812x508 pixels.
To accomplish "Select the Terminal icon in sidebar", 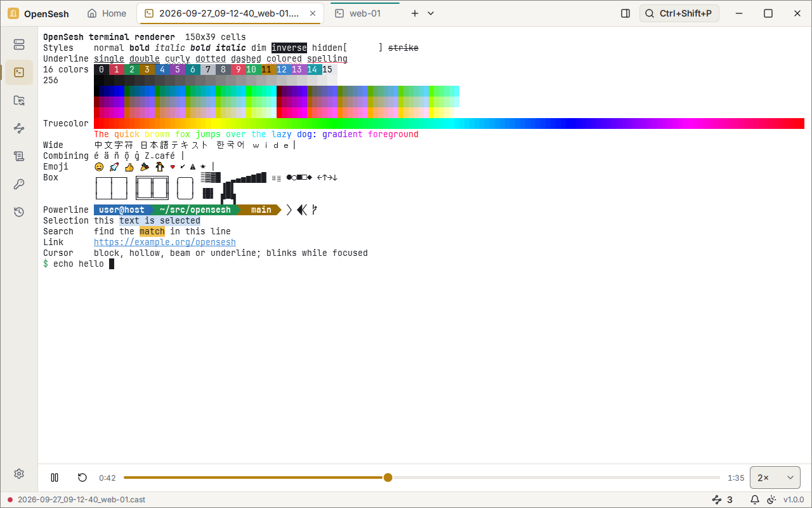I will pyautogui.click(x=19, y=72).
